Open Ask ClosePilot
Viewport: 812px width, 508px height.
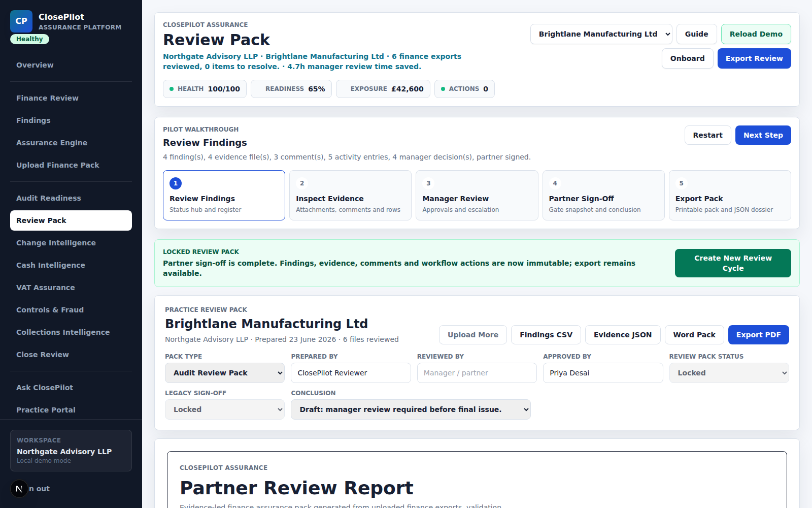71,388
